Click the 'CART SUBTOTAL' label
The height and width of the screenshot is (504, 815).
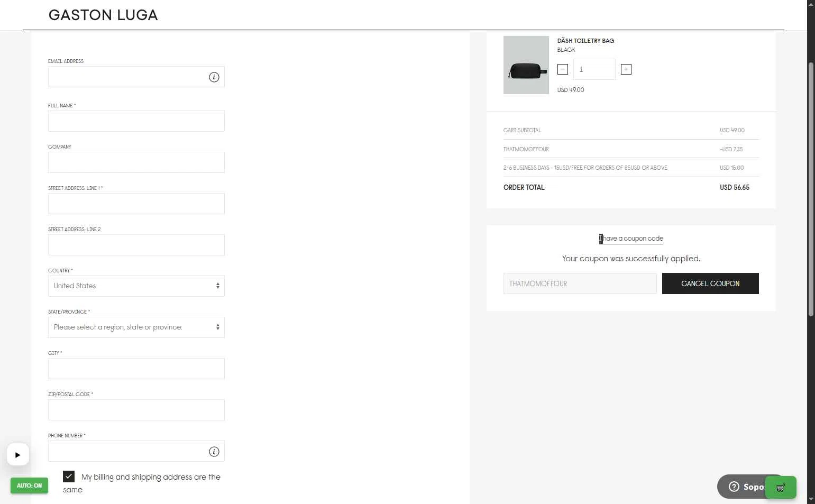coord(523,130)
